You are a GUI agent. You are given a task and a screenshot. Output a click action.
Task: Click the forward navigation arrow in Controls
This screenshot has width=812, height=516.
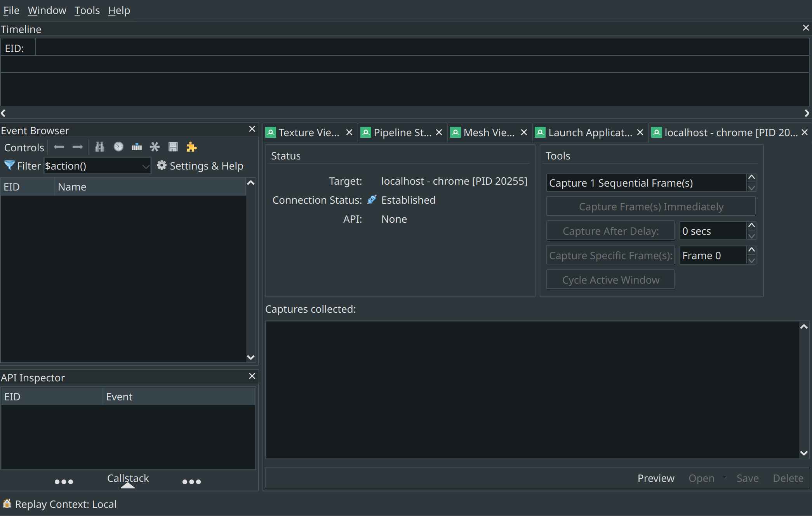[x=77, y=147]
